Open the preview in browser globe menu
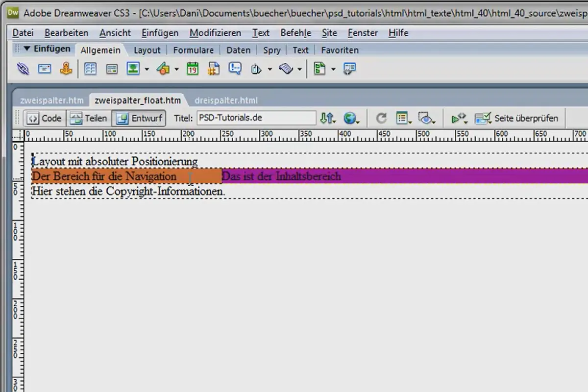This screenshot has width=588, height=392. click(351, 118)
